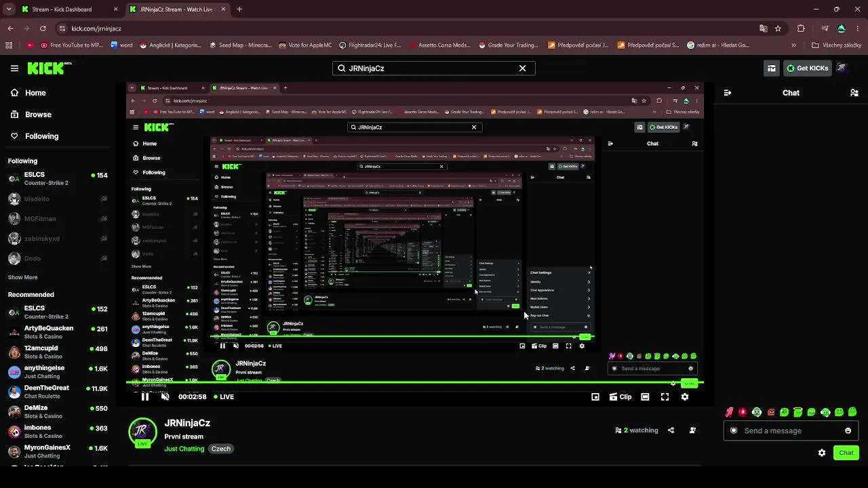Show the chat users list icon
868x488 pixels.
tap(854, 93)
